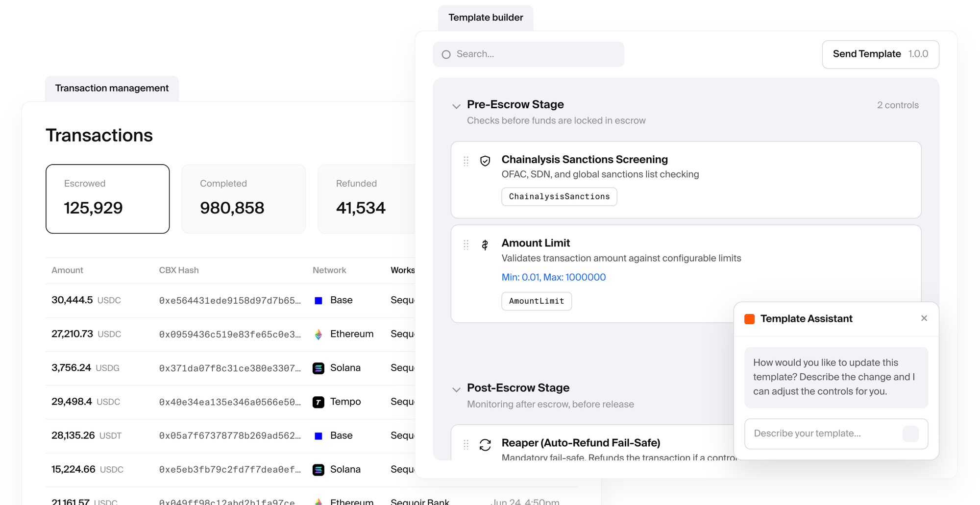The width and height of the screenshot is (980, 505).
Task: Select the Completed stat card
Action: tap(244, 199)
